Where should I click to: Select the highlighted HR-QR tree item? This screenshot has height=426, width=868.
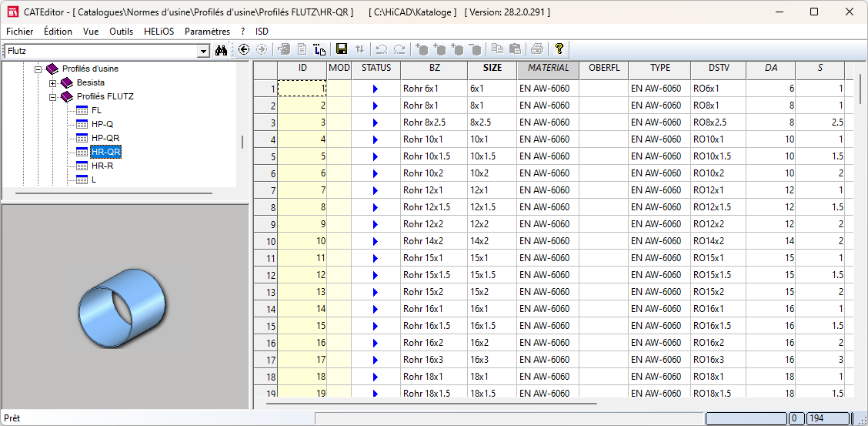[x=106, y=152]
